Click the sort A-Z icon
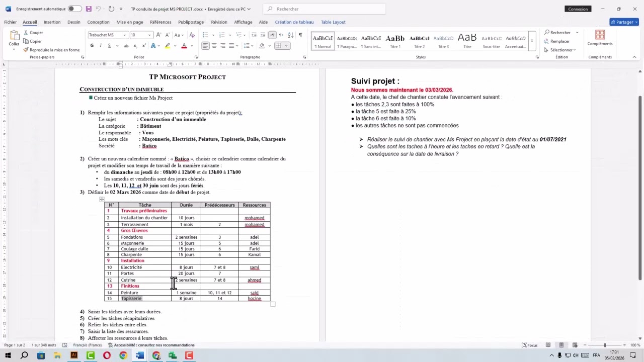Image resolution: width=644 pixels, height=362 pixels. pos(291,35)
